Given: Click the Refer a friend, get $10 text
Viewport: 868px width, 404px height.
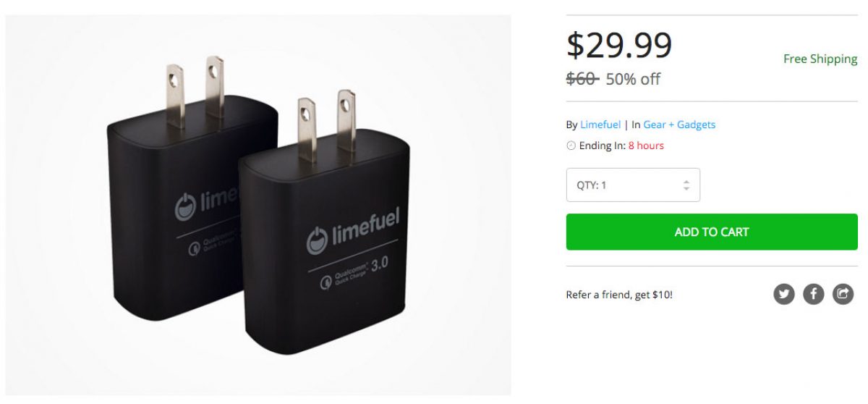Looking at the screenshot, I should (619, 295).
